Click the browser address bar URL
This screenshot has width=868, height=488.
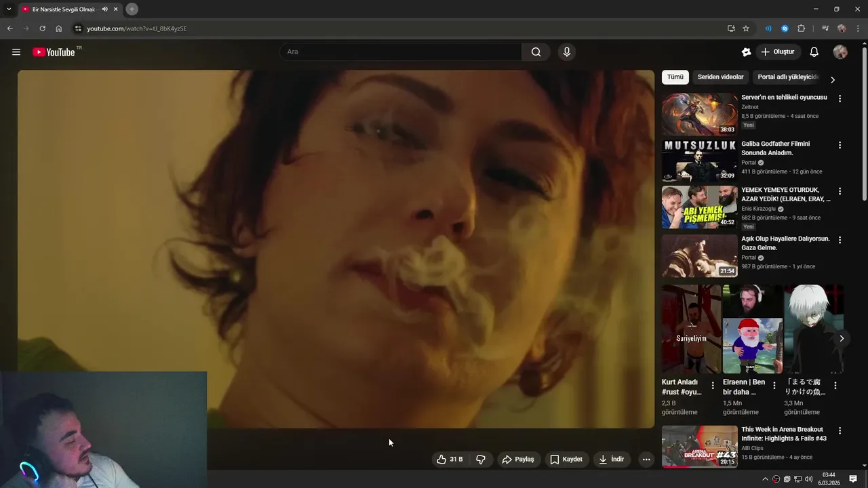point(137,28)
